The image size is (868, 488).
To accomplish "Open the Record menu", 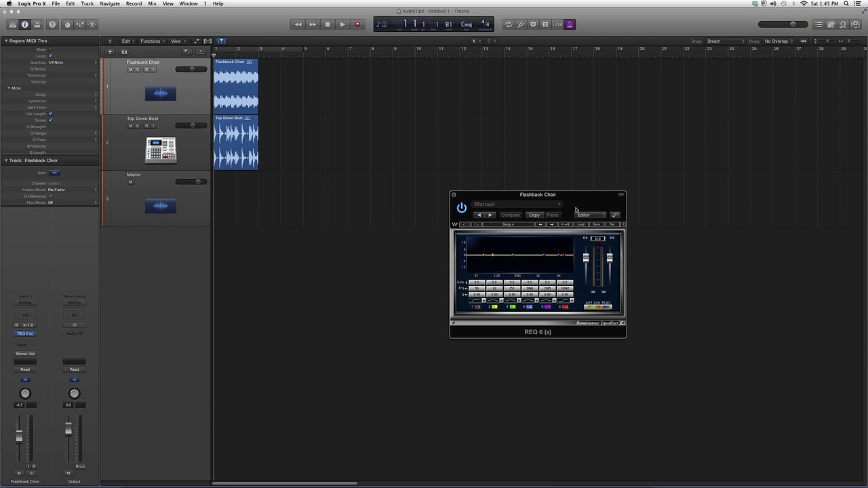I will (134, 3).
